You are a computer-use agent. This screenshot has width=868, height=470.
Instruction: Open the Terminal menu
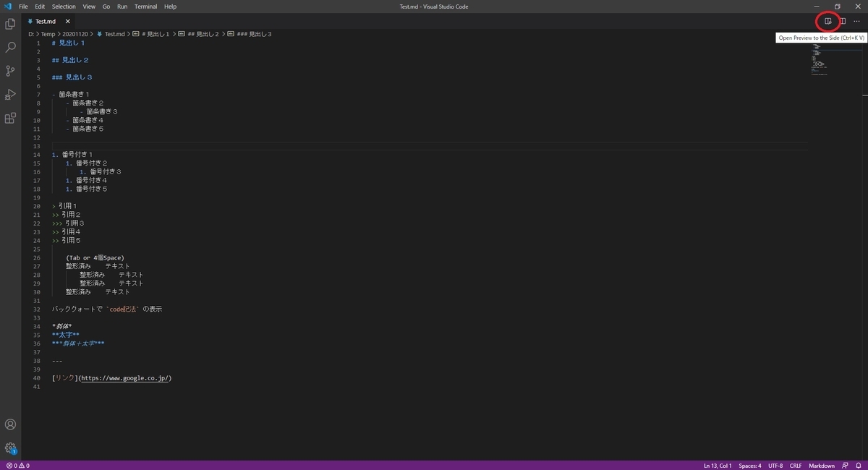(x=145, y=7)
